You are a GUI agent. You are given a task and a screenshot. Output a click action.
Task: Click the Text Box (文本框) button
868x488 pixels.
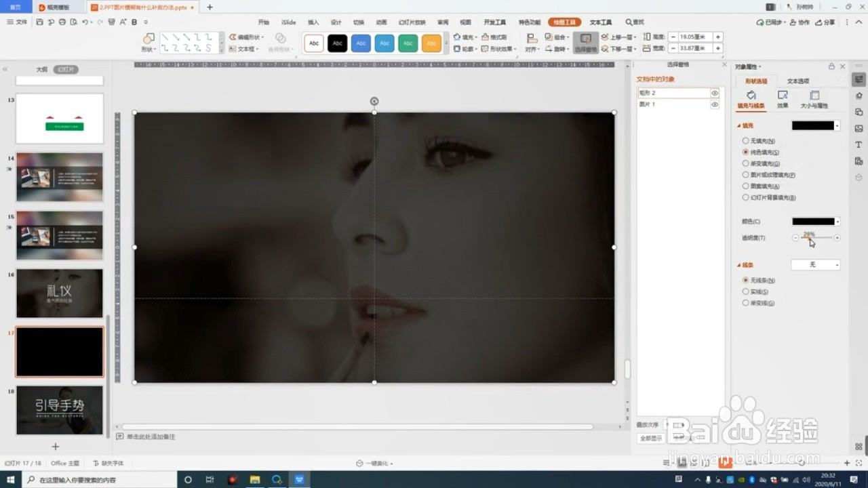243,49
